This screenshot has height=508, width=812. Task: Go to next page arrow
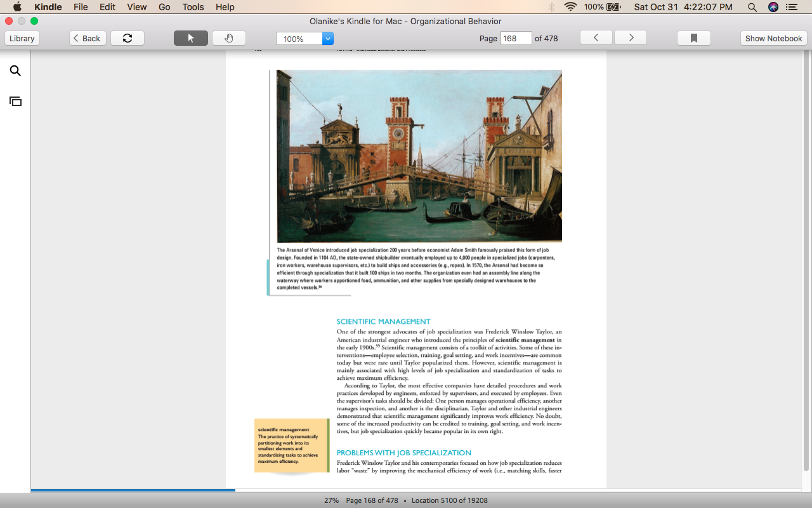pos(631,38)
